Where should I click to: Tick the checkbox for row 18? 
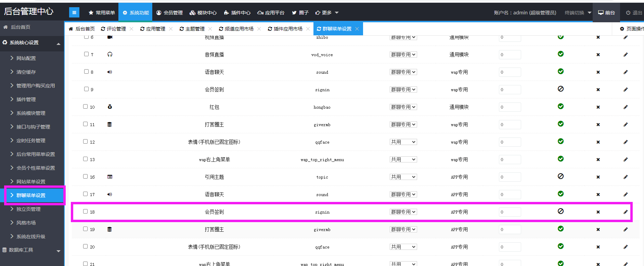pyautogui.click(x=86, y=211)
